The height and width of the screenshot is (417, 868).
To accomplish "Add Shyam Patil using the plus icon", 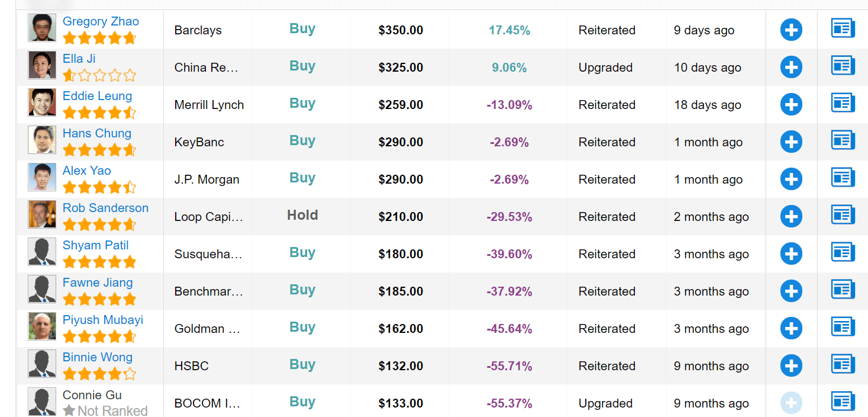I will (x=791, y=254).
